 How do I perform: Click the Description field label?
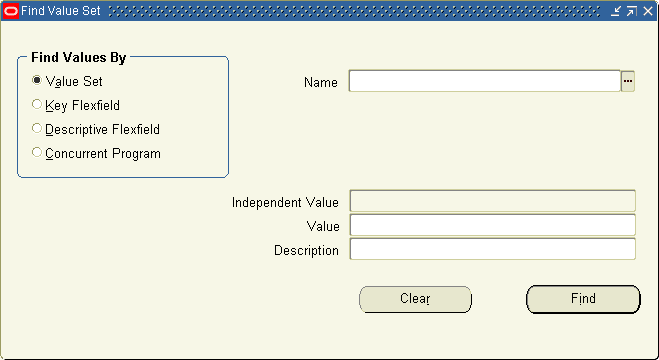[306, 250]
